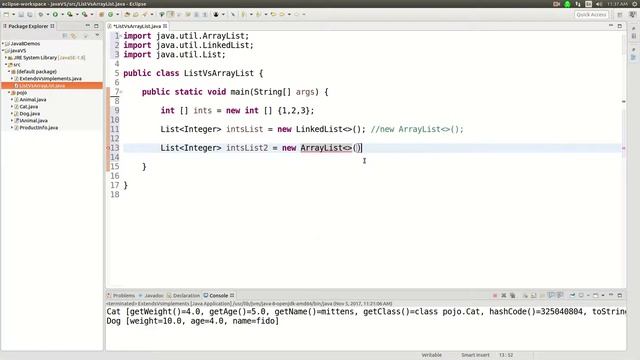Click the green Run button
Image resolution: width=640 pixels, height=360 pixels.
click(x=55, y=14)
